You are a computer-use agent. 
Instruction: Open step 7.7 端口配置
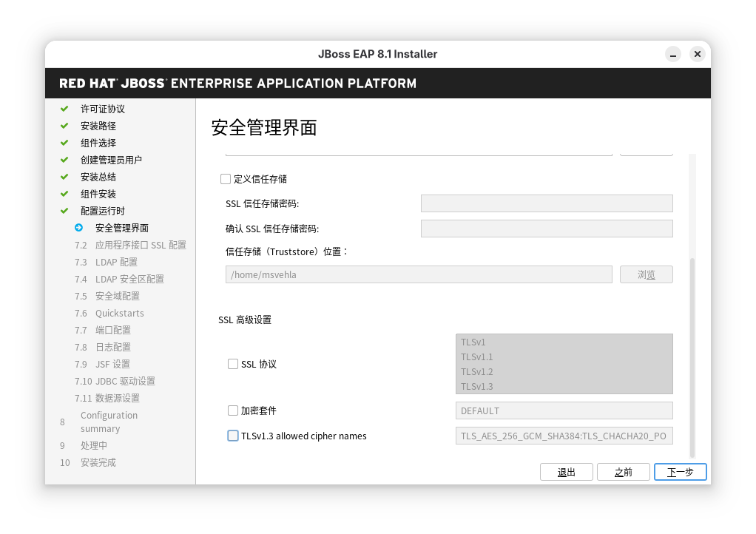[103, 330]
